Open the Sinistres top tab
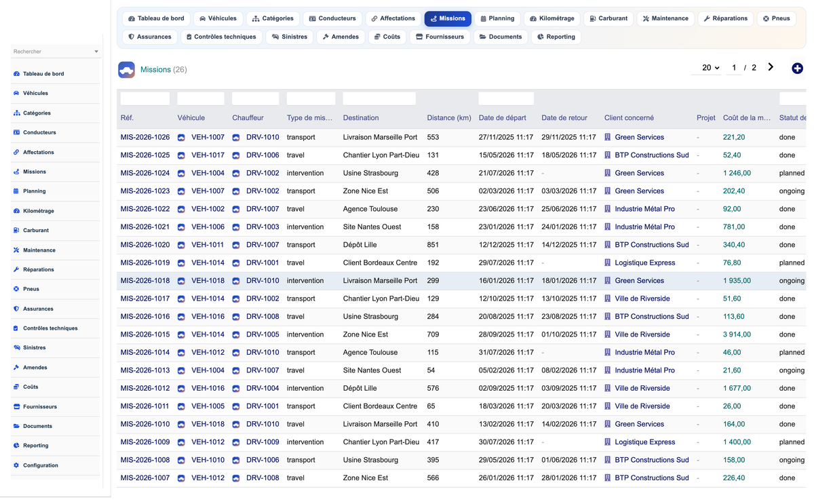The height and width of the screenshot is (504, 814). (x=290, y=37)
